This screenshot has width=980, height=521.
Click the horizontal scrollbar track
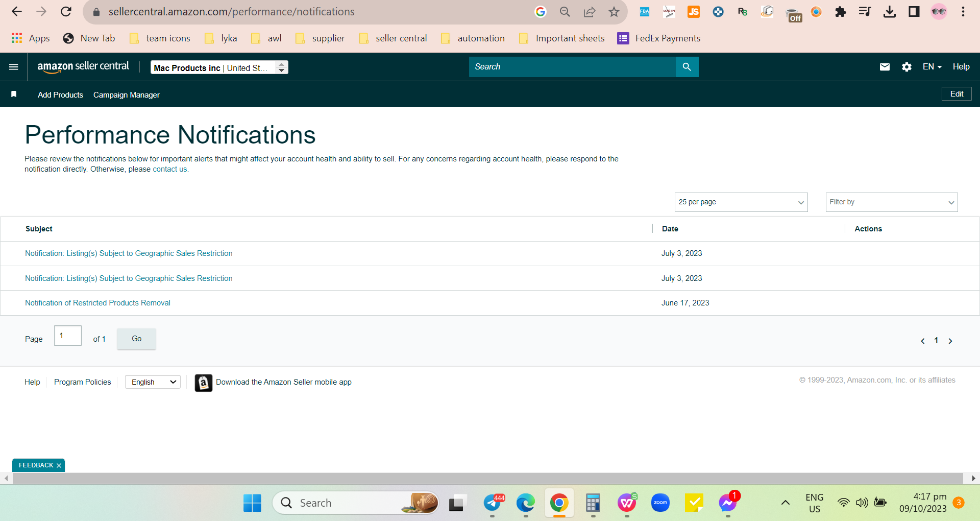pyautogui.click(x=487, y=479)
